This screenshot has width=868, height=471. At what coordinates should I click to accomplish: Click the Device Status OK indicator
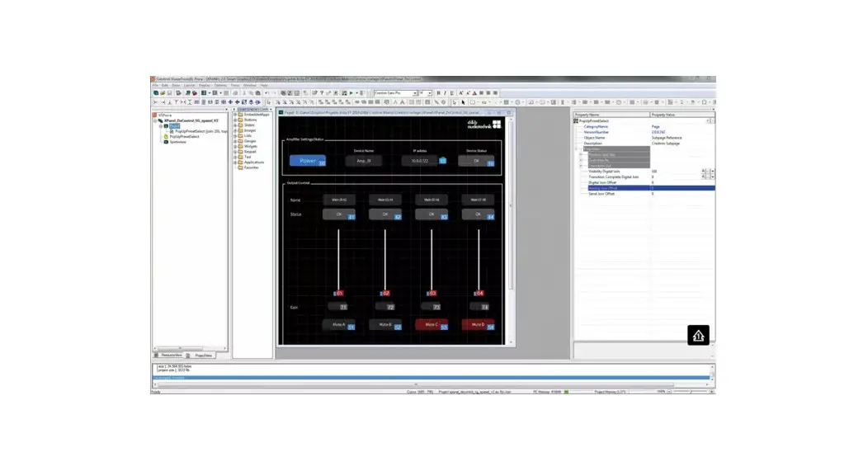tap(476, 161)
